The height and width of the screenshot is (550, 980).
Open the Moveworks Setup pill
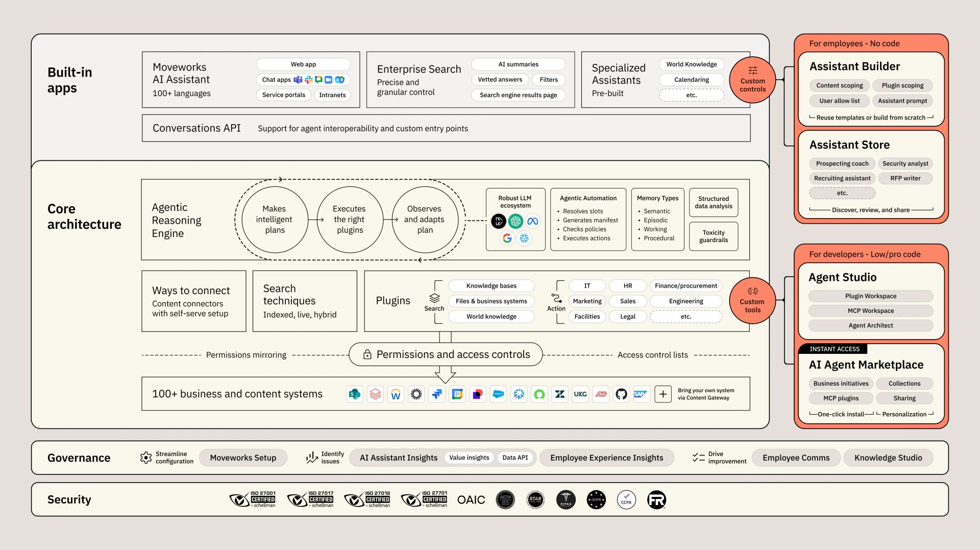243,458
